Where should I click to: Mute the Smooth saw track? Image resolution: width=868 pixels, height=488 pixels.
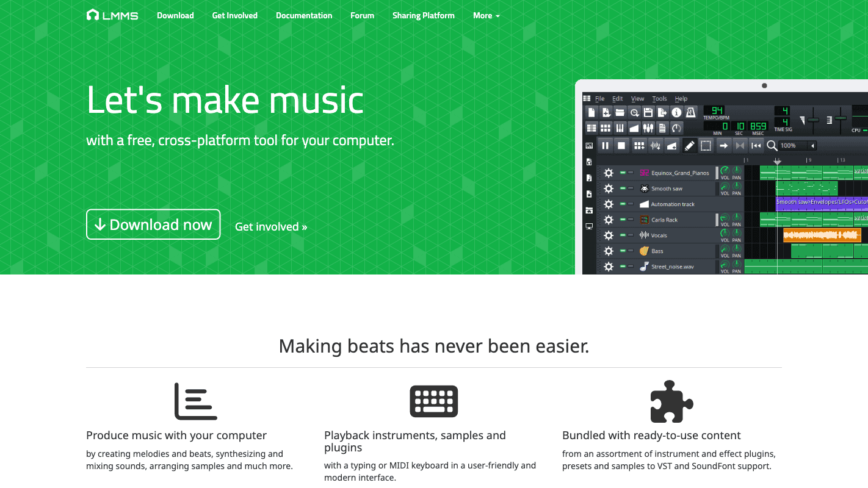click(x=623, y=188)
